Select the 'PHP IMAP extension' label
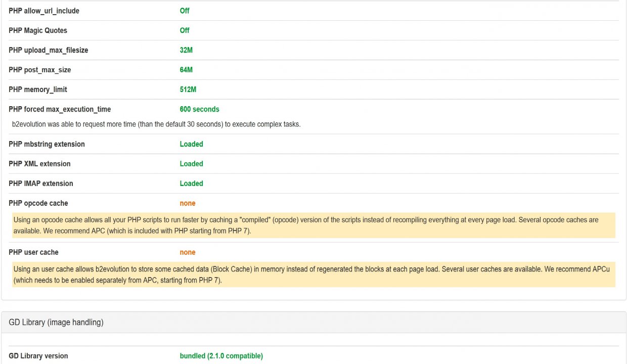This screenshot has height=364, width=627. [x=41, y=184]
